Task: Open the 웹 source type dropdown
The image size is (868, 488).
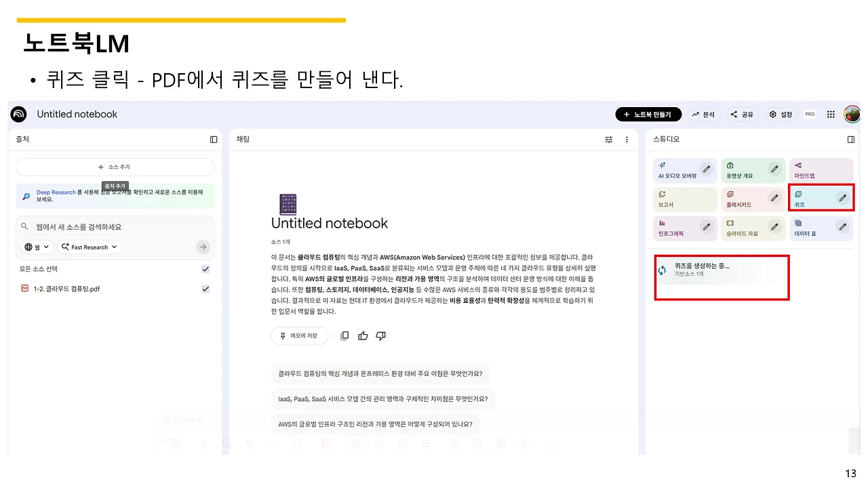Action: [x=36, y=247]
